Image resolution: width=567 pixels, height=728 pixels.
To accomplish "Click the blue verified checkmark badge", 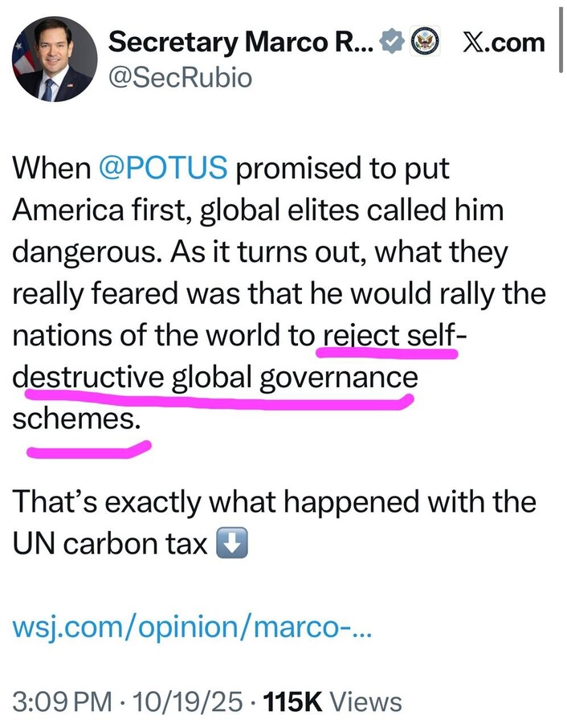I will (392, 40).
